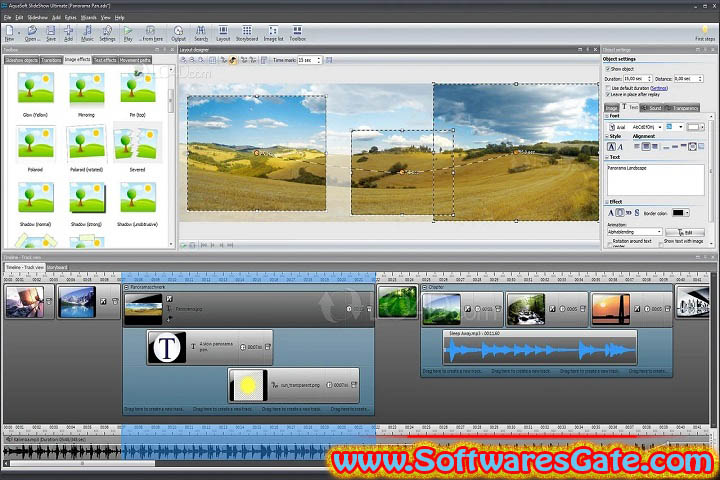Switch to the Transitions toolbox tab

point(51,60)
